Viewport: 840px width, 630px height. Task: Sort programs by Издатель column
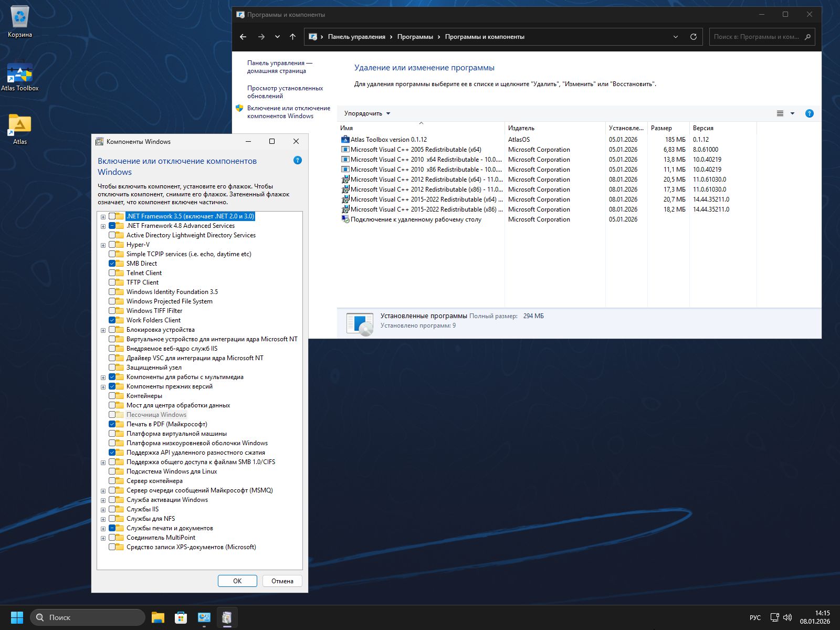coord(554,128)
